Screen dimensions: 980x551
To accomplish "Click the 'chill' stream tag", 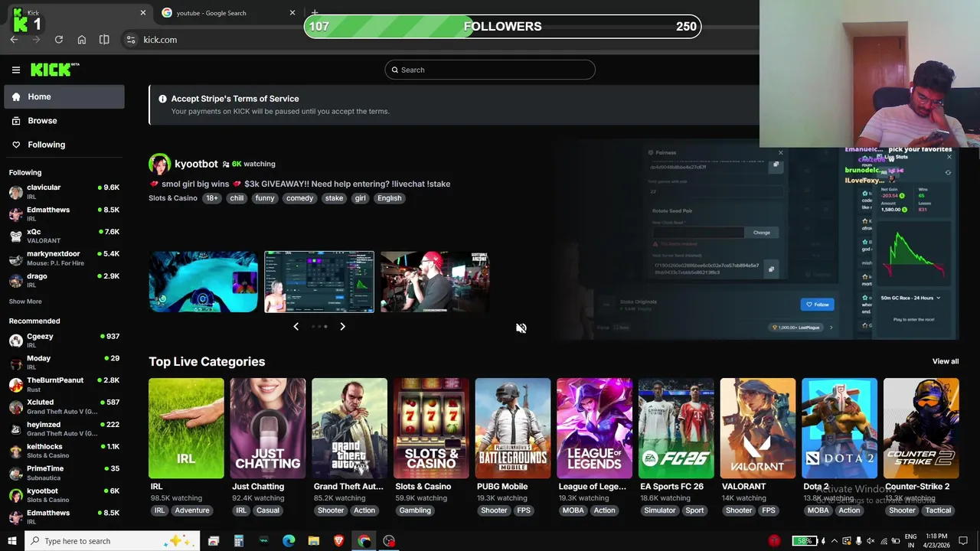I will coord(237,198).
